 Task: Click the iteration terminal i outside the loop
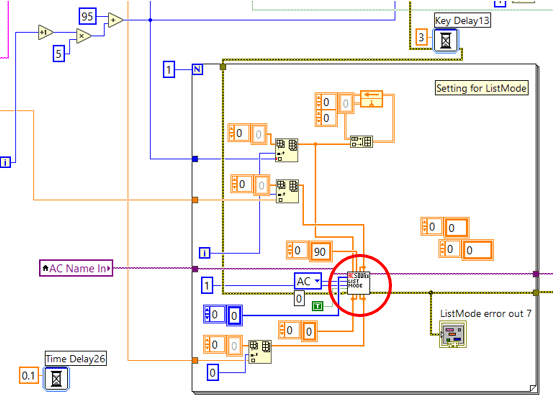pyautogui.click(x=5, y=162)
